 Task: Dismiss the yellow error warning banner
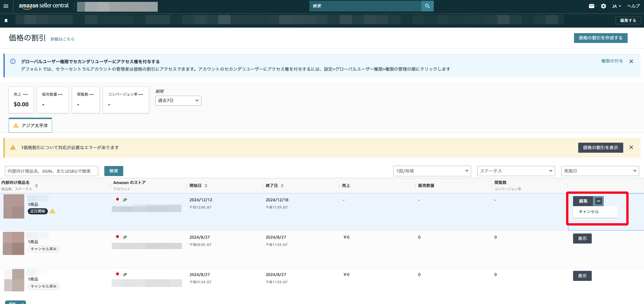[631, 147]
